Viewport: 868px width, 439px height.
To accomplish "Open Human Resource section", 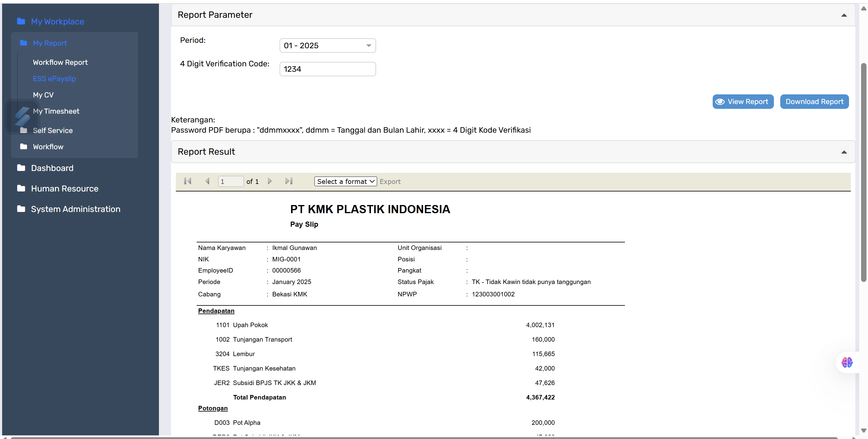I will 65,188.
